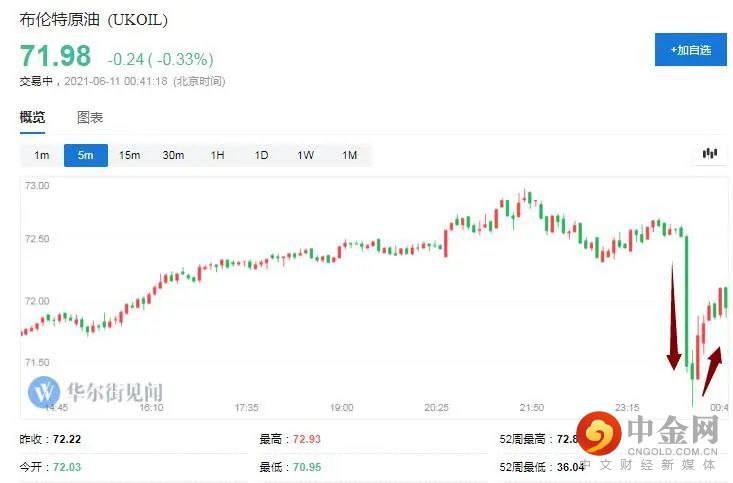Choose the 15m interval
The height and width of the screenshot is (483, 733).
(x=129, y=155)
